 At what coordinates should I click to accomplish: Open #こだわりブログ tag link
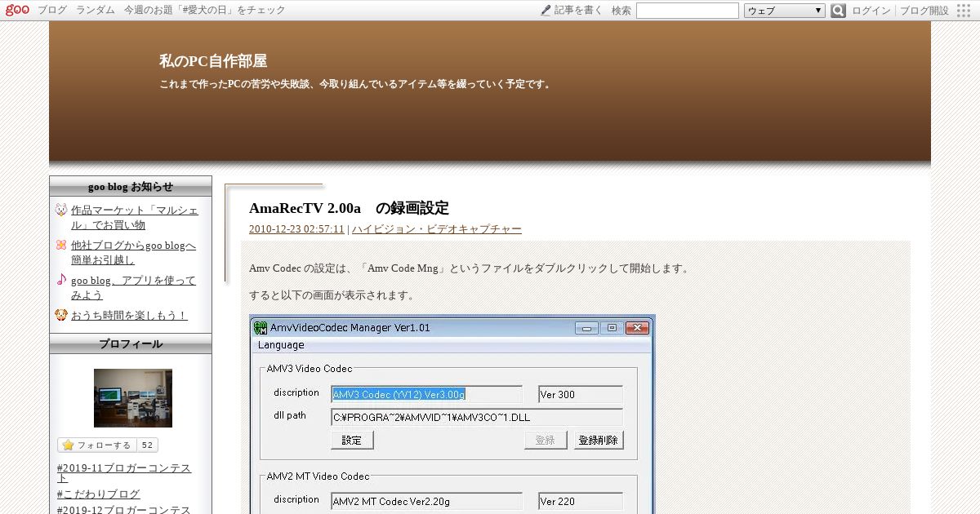(x=99, y=494)
